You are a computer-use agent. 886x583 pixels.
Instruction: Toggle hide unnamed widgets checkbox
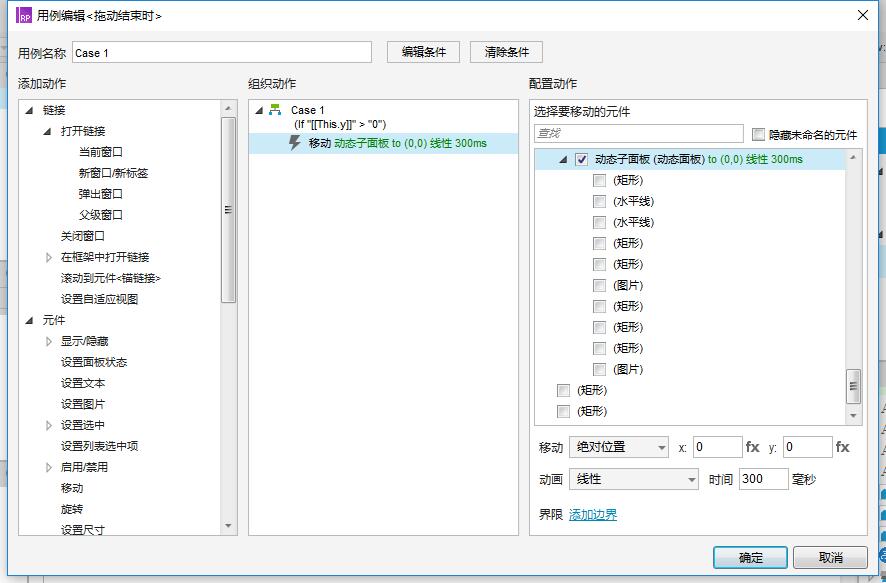(758, 134)
